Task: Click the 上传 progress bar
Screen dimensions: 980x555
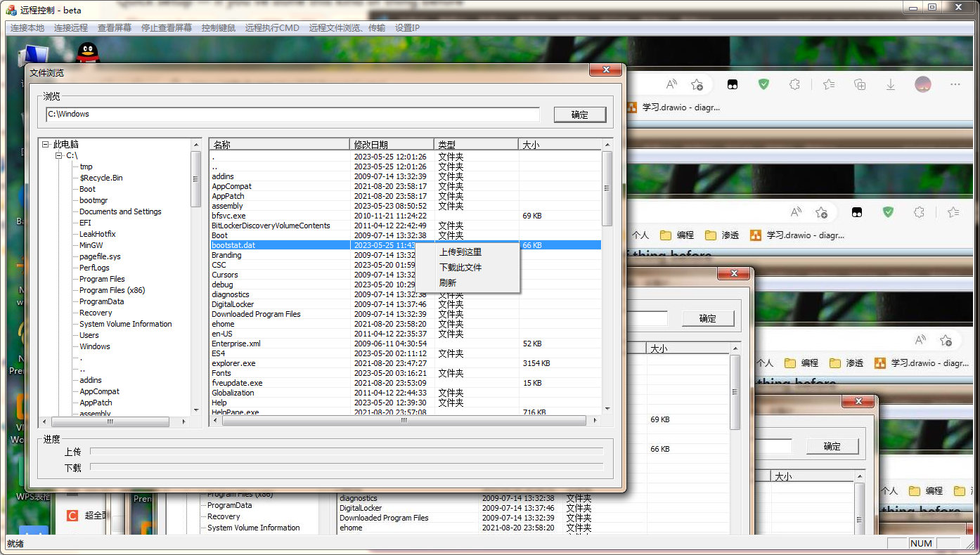Action: click(347, 451)
